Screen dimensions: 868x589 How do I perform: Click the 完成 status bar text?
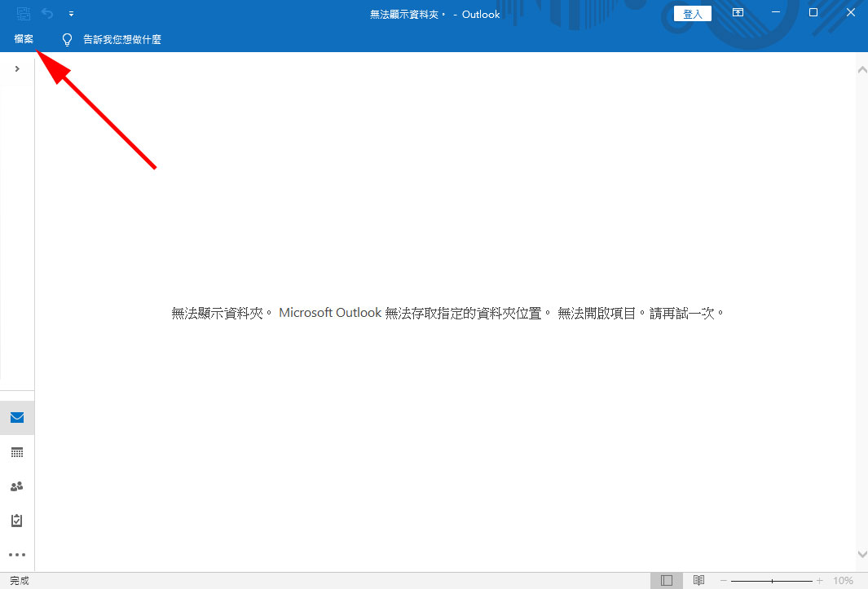[x=20, y=581]
